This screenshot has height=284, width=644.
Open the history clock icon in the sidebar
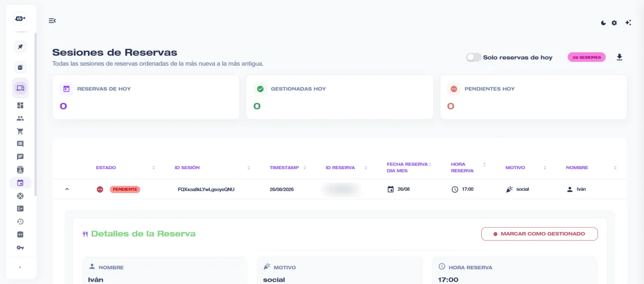20,222
